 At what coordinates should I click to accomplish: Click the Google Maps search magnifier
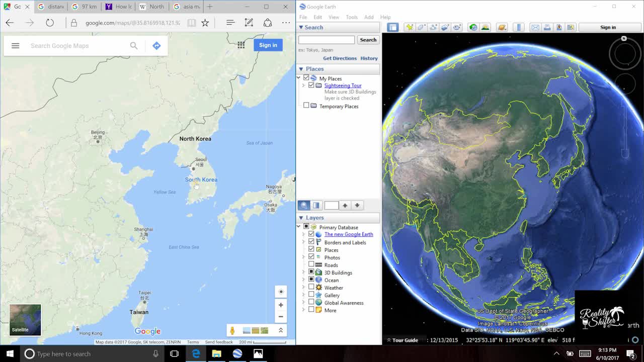[x=134, y=46]
